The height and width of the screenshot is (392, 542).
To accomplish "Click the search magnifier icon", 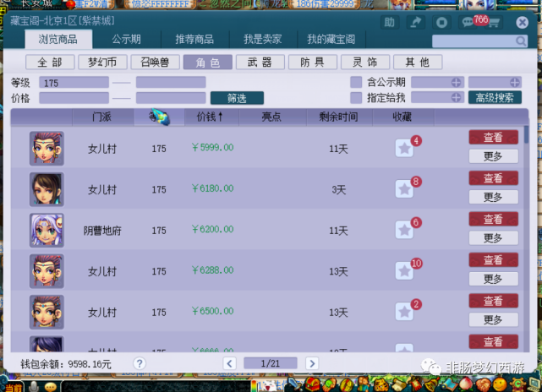I will pos(521,41).
